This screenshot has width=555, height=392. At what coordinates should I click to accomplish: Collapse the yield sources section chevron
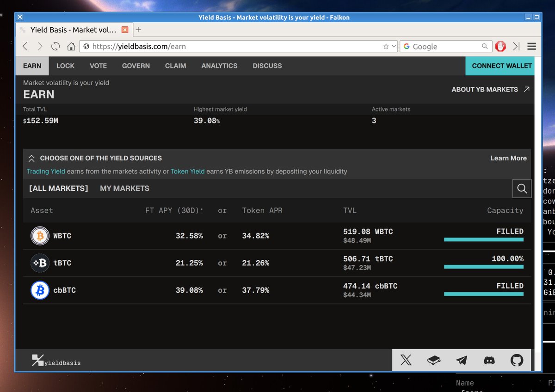click(31, 158)
